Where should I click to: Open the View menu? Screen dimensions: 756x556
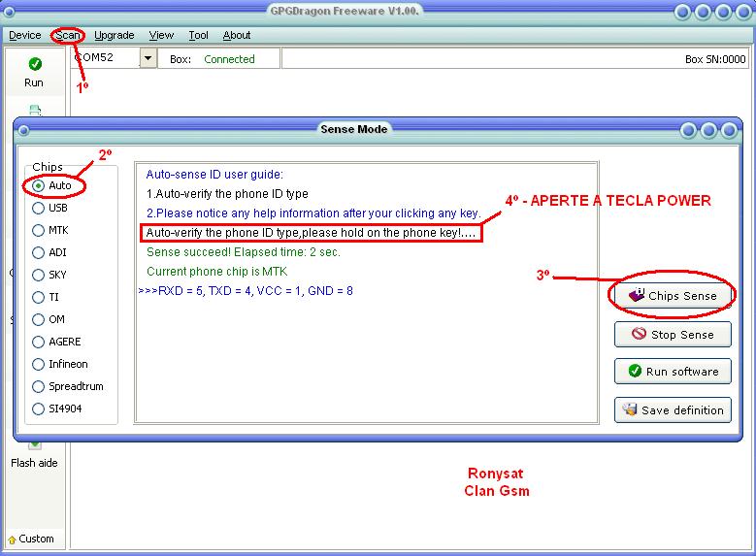pos(161,35)
